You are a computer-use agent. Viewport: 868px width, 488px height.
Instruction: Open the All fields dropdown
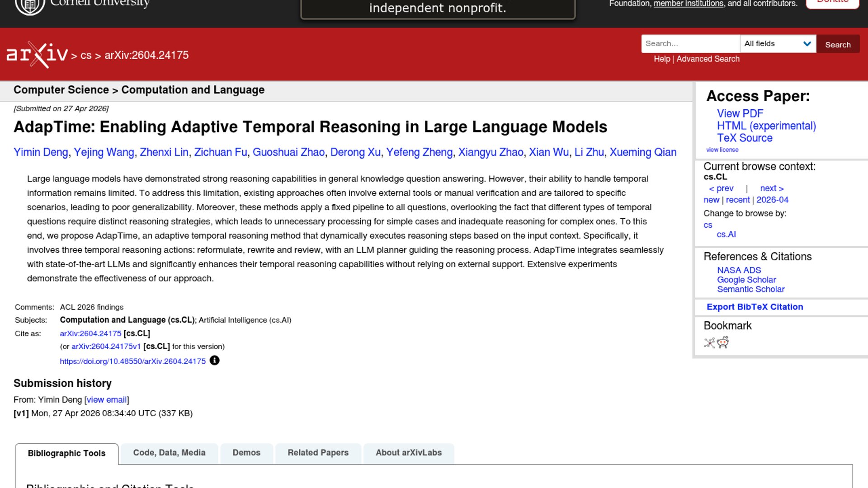click(x=778, y=44)
